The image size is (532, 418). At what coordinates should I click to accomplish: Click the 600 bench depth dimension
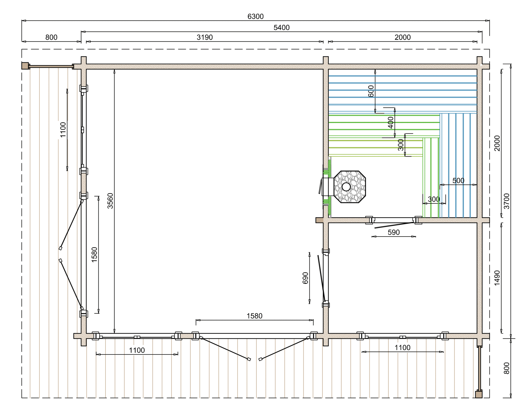coord(371,91)
